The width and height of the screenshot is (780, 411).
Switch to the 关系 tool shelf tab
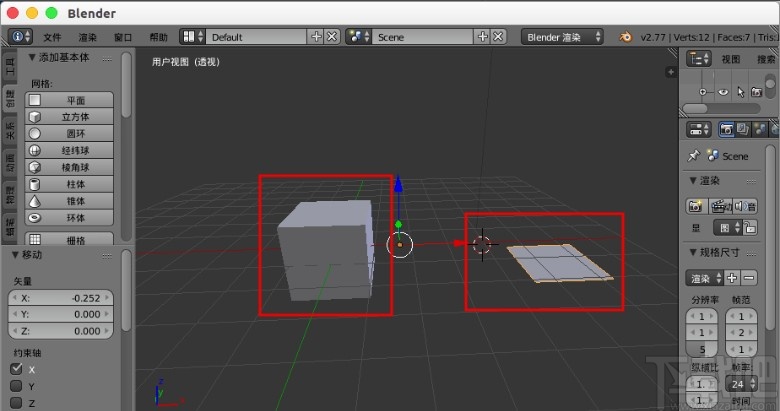click(9, 131)
